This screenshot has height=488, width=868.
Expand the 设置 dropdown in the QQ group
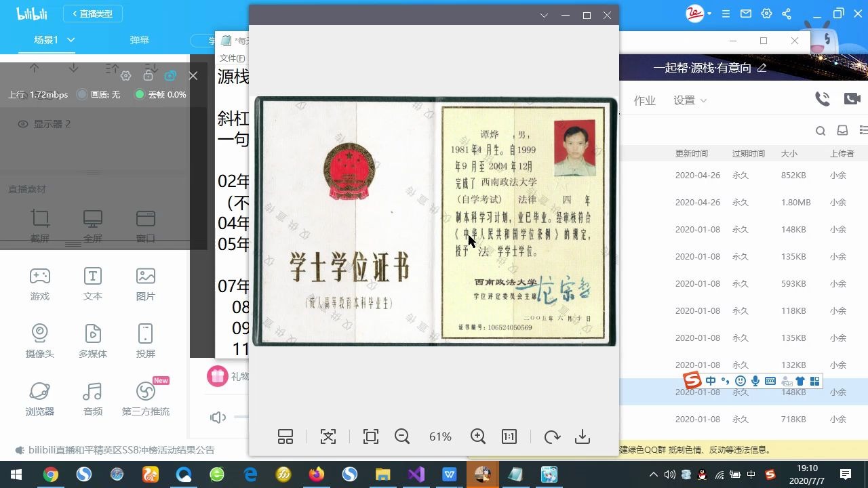click(x=690, y=100)
